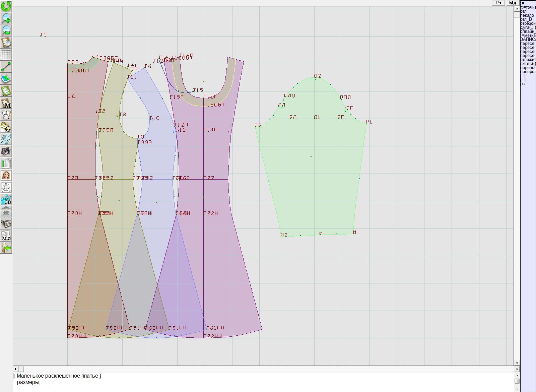Click the door with green arrow exit icon
This screenshot has width=536, height=392.
tap(6, 248)
